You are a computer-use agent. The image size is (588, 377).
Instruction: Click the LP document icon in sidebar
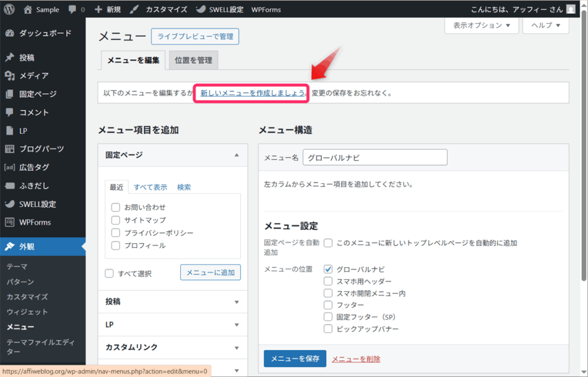10,130
